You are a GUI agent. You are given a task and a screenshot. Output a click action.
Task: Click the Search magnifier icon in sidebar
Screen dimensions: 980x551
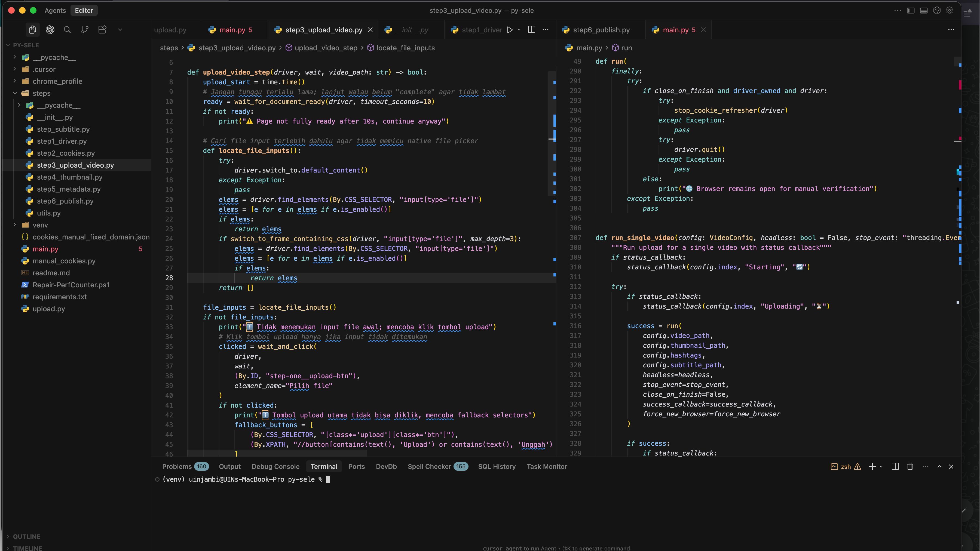[67, 30]
